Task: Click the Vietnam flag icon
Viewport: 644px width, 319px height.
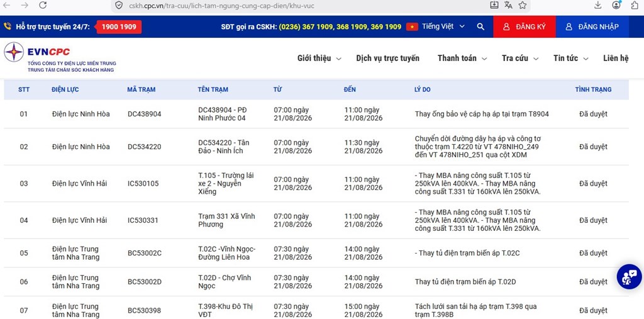Action: point(412,26)
